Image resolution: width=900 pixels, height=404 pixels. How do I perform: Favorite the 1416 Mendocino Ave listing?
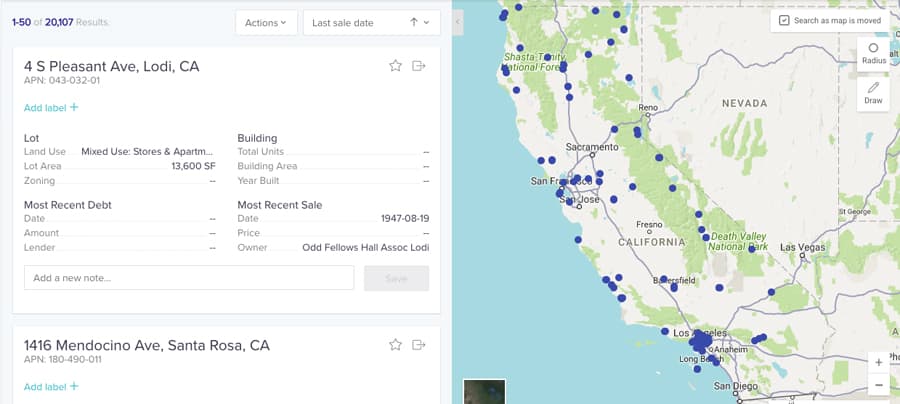(395, 345)
